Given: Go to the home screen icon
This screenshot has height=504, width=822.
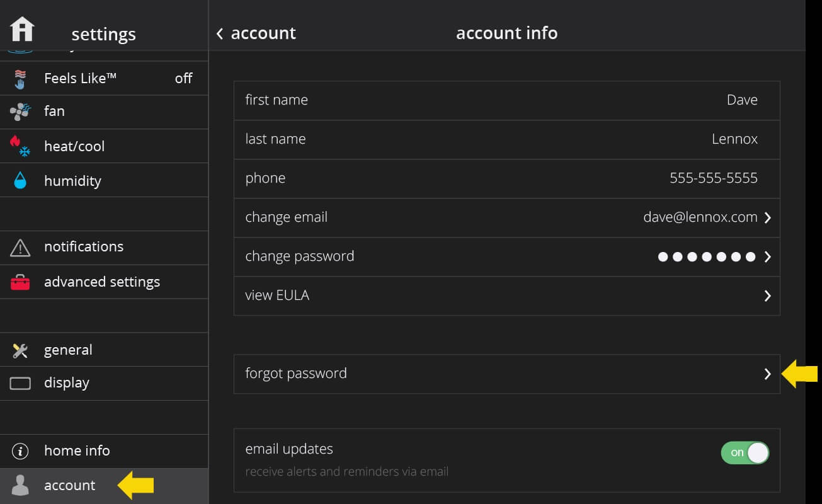Looking at the screenshot, I should coord(22,30).
